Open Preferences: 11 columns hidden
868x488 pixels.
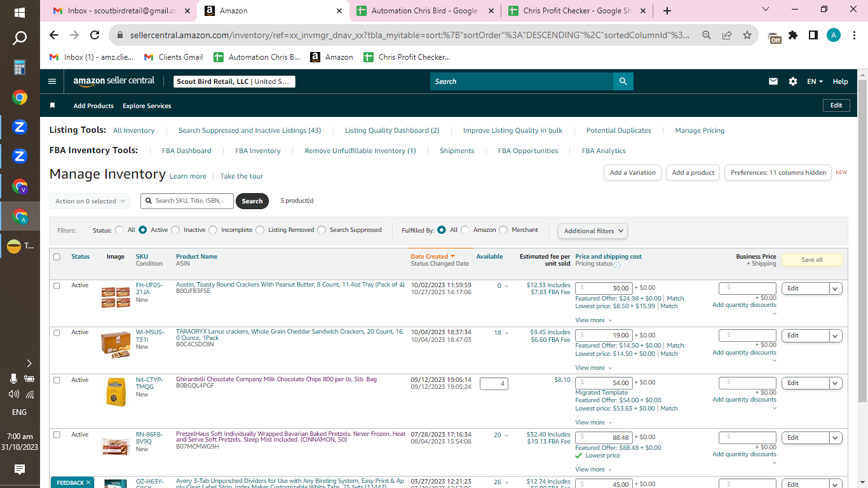[x=778, y=172]
